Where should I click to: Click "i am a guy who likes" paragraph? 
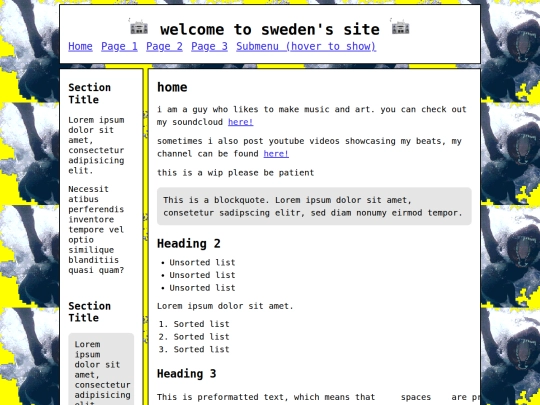[312, 116]
